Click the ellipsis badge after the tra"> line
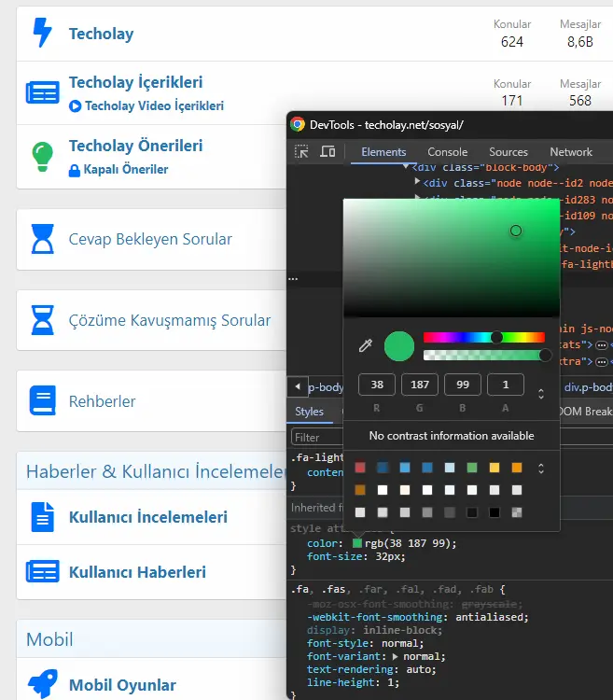 (x=602, y=361)
